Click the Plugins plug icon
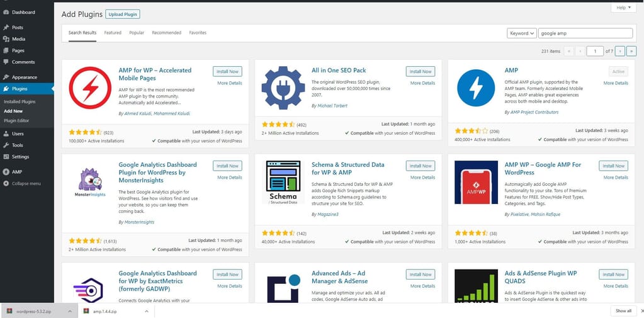644x318 pixels. click(6, 89)
